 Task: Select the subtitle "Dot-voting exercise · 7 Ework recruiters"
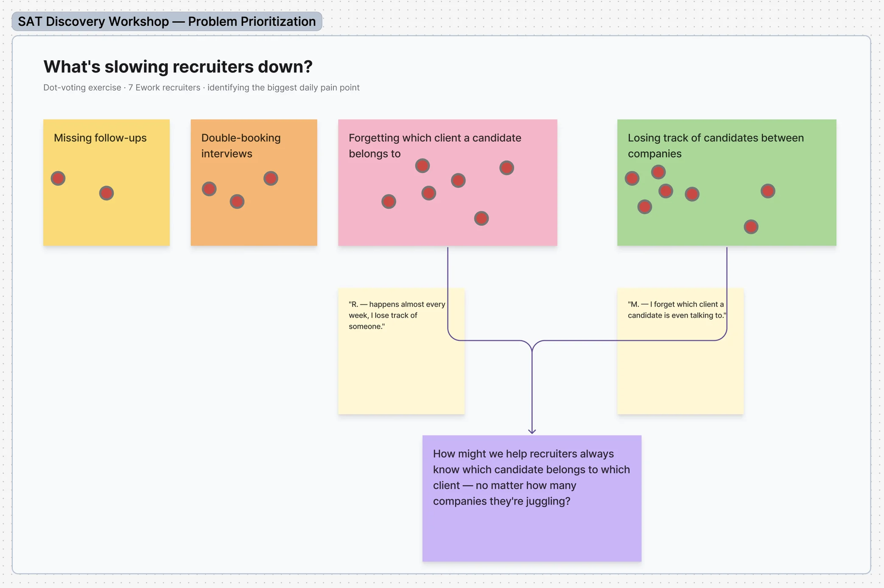point(201,87)
